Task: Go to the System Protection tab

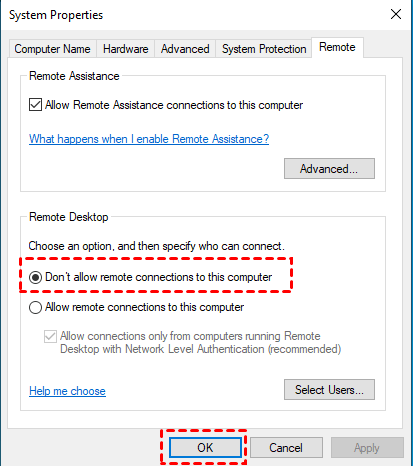Action: click(x=264, y=49)
